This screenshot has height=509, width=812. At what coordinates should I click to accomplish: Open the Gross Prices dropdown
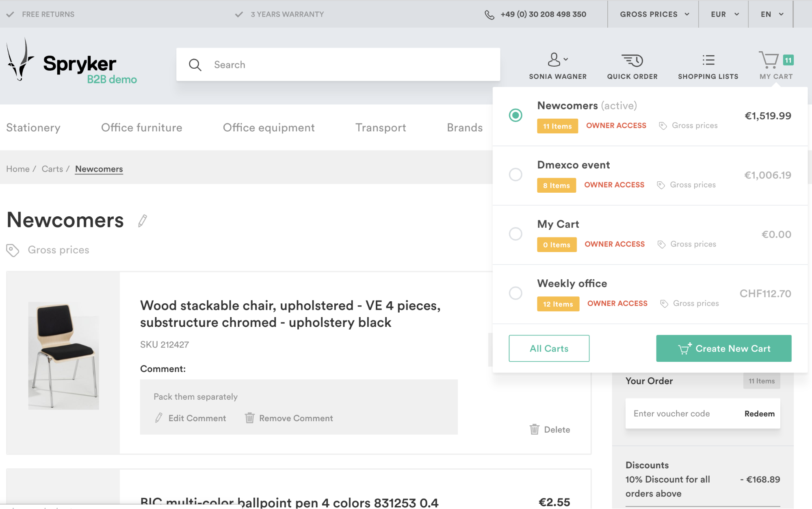(654, 14)
